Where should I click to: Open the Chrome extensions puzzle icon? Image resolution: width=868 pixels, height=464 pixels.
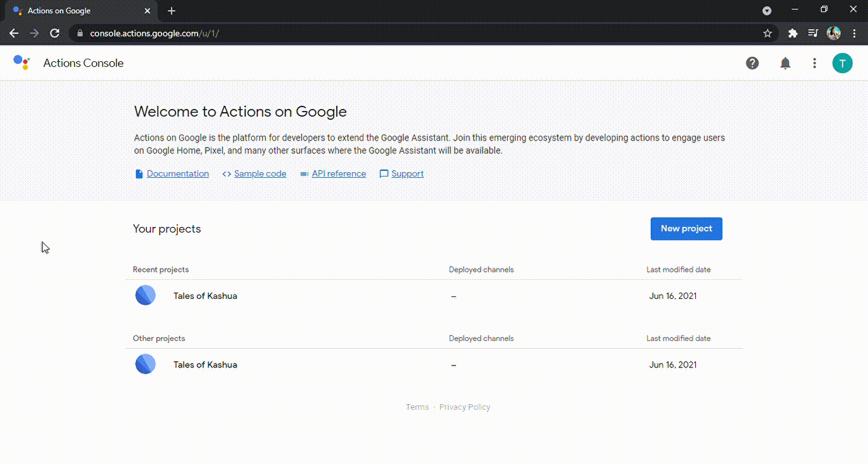pyautogui.click(x=793, y=33)
